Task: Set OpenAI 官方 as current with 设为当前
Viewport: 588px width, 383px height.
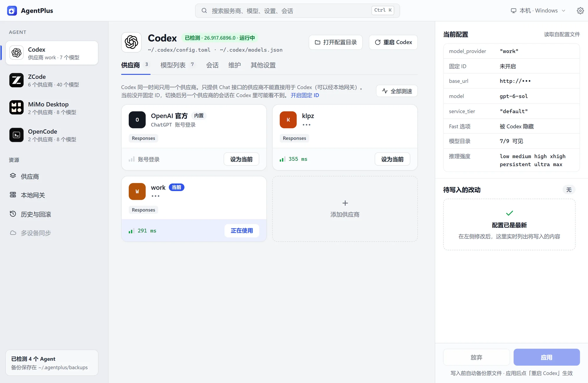Action: point(241,159)
